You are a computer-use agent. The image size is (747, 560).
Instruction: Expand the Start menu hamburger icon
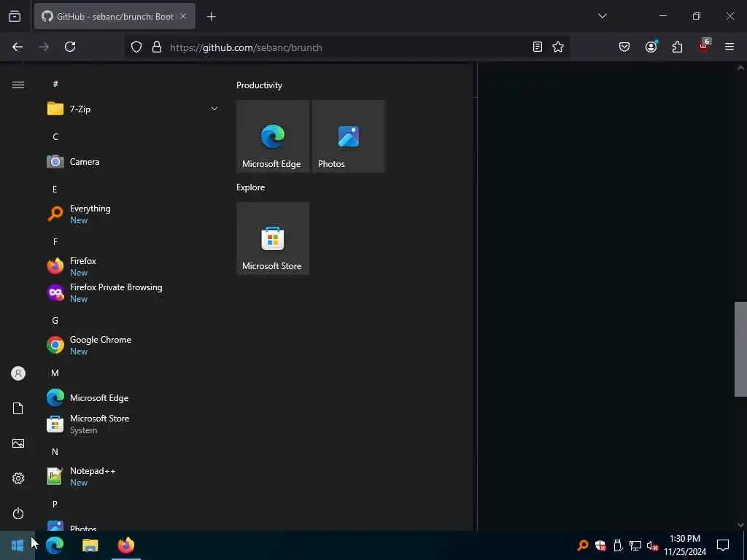click(x=18, y=85)
